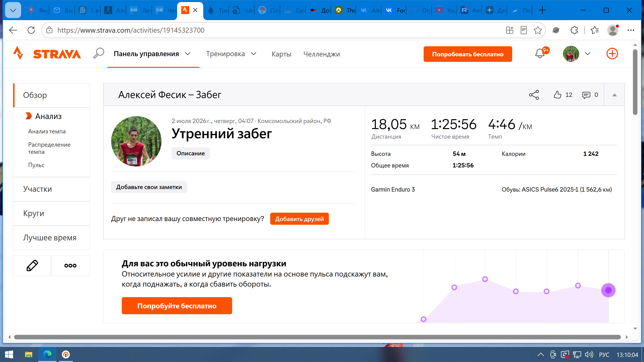Reload the page with the refresh icon
The height and width of the screenshot is (362, 644).
click(x=31, y=30)
